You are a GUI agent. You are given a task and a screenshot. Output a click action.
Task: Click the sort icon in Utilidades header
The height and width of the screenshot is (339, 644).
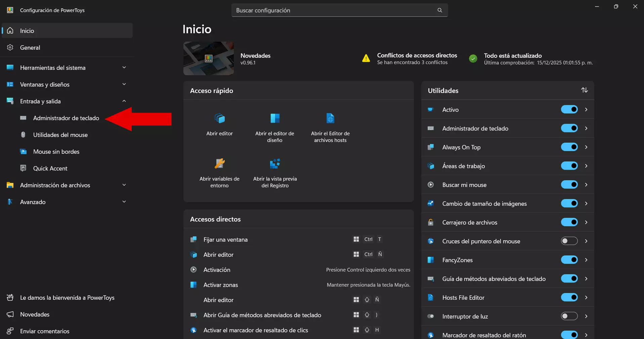pos(584,90)
